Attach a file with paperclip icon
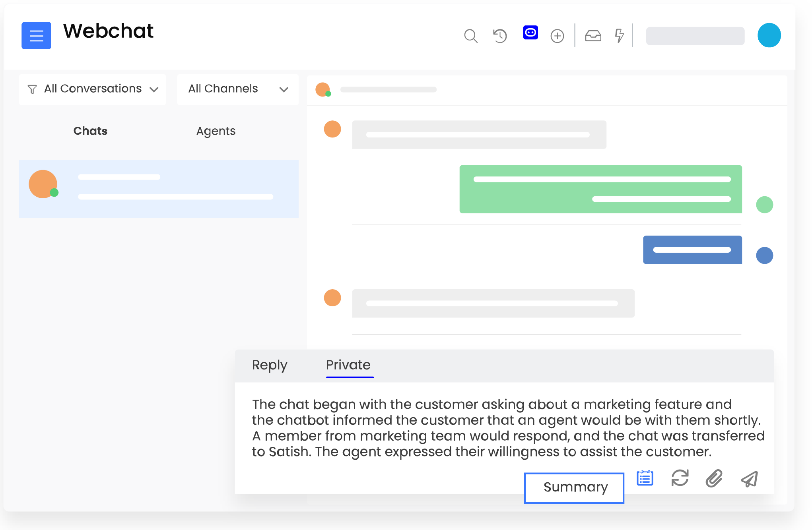Screen dimensions: 812x530 pyautogui.click(x=714, y=478)
